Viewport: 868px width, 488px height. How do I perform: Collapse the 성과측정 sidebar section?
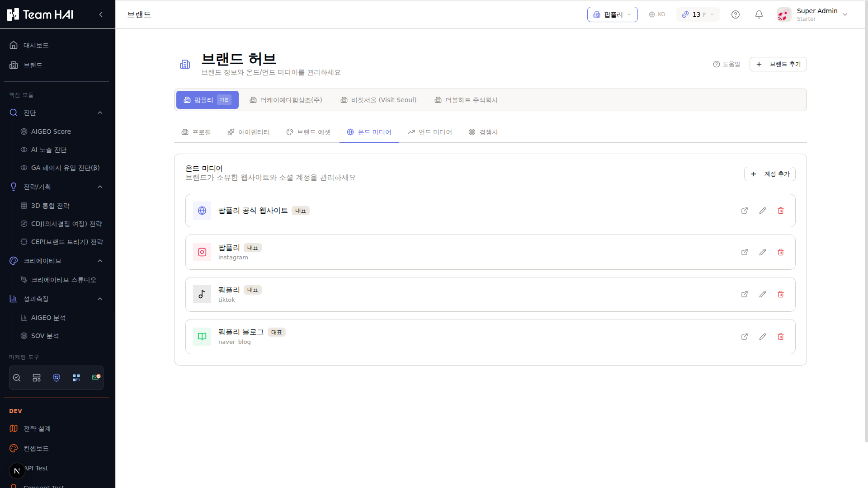[100, 299]
